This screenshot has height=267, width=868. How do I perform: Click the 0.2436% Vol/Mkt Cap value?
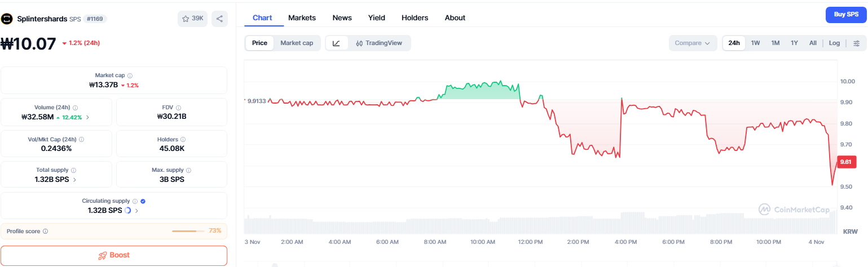tap(56, 149)
